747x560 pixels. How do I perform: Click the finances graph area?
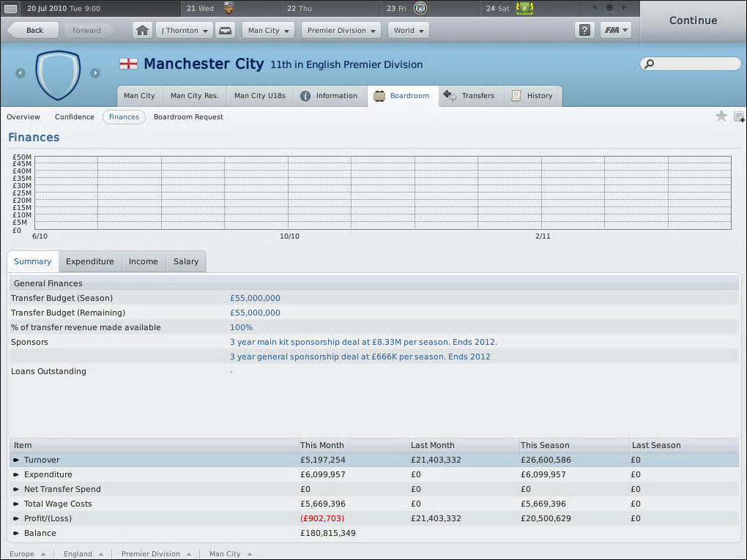coord(383,193)
